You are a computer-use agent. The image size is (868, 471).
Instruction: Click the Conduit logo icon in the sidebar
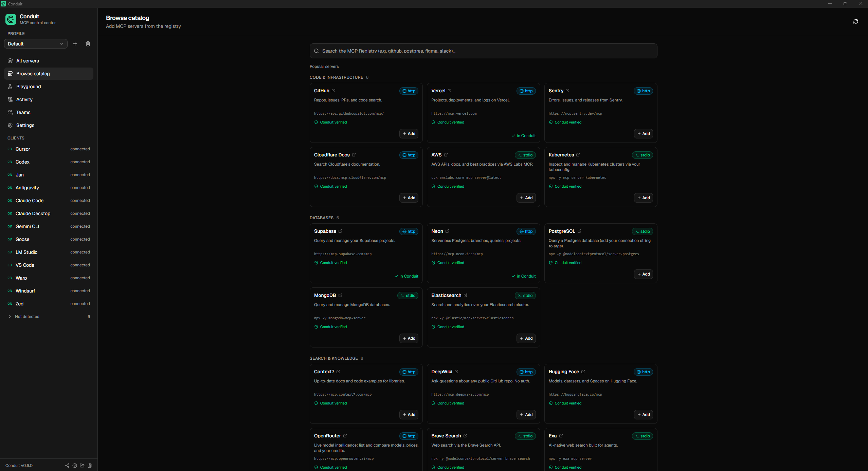tap(11, 19)
